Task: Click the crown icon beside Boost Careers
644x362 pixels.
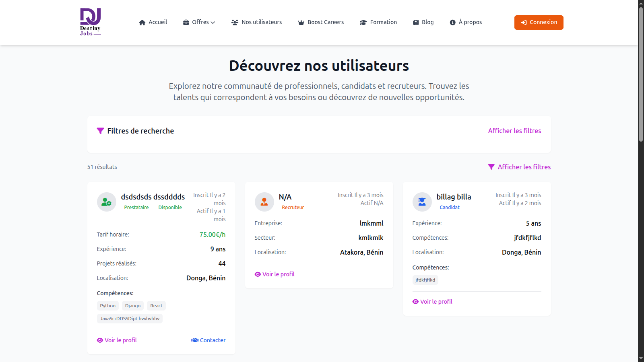Action: click(x=301, y=23)
